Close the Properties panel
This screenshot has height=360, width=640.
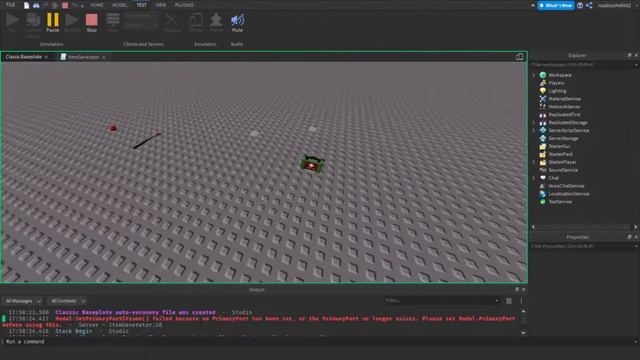(x=636, y=237)
